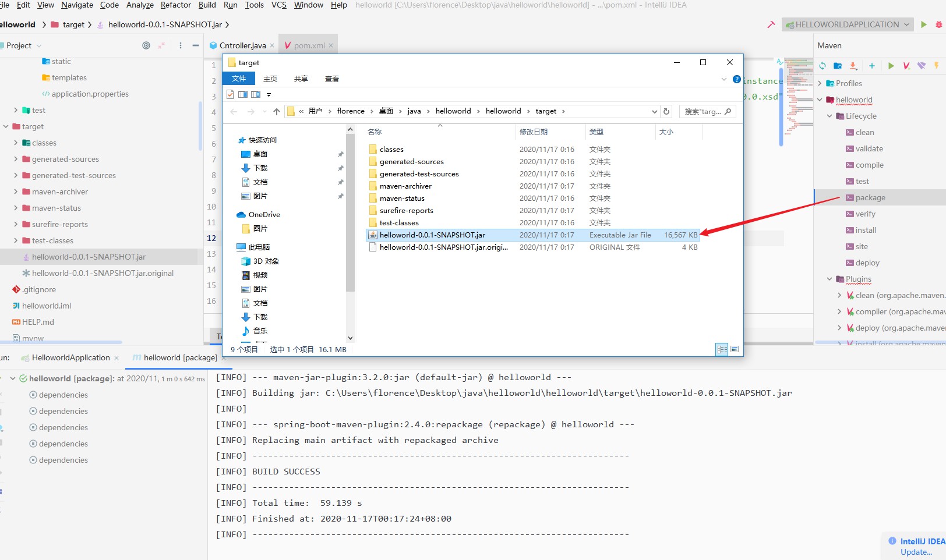Select the install lifecycle phase
The width and height of the screenshot is (946, 560).
coord(866,230)
